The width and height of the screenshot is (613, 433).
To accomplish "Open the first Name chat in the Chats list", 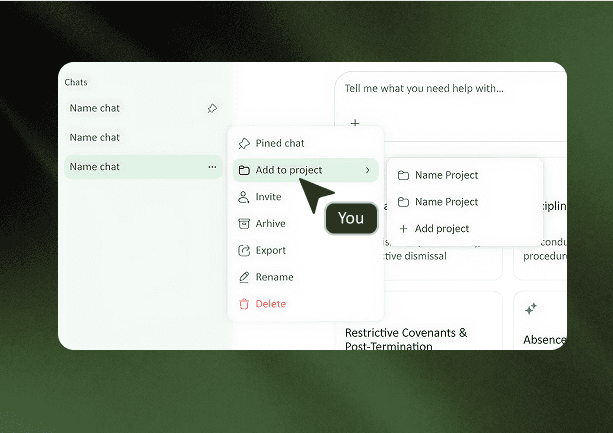I will pos(143,108).
